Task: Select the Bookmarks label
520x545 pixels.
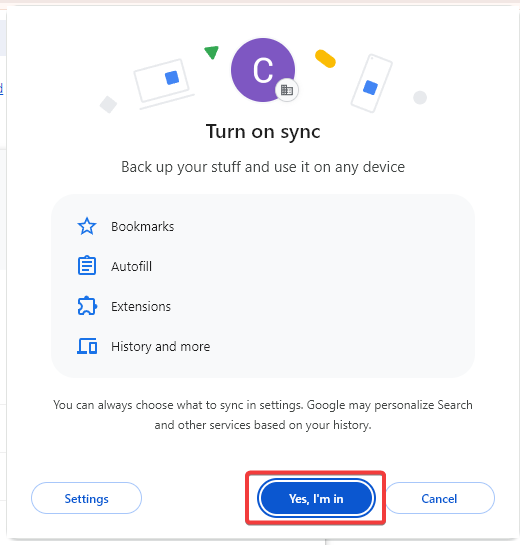Action: 143,227
